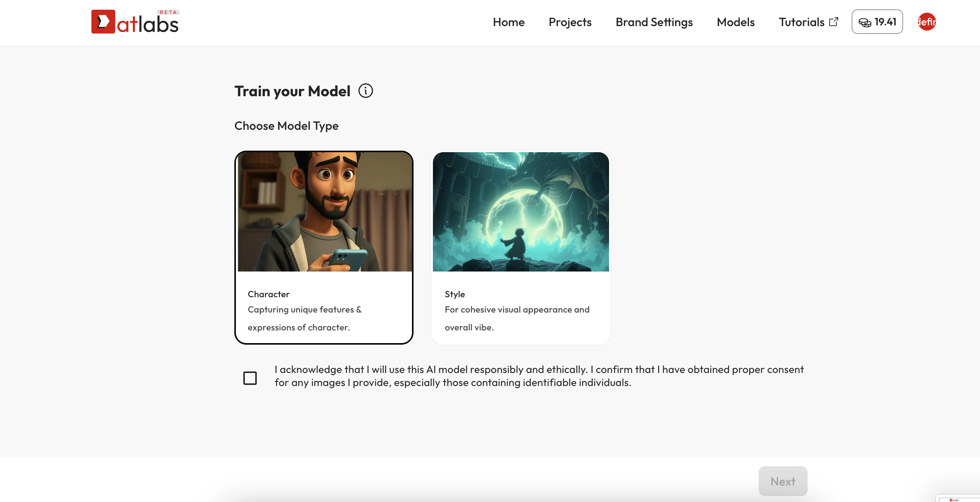Click the credits coin icon
The image size is (980, 502).
click(865, 22)
